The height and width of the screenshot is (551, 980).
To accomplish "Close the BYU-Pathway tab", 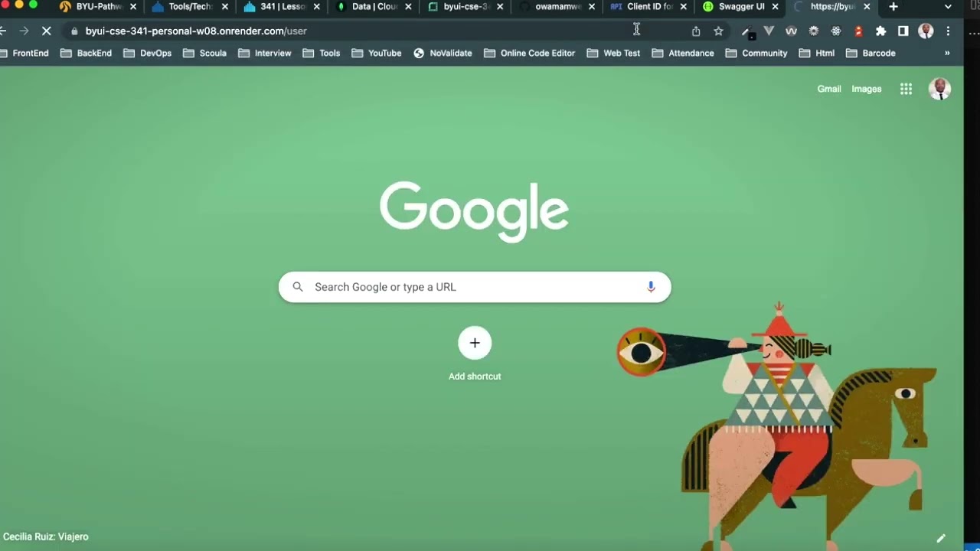I will pyautogui.click(x=133, y=7).
